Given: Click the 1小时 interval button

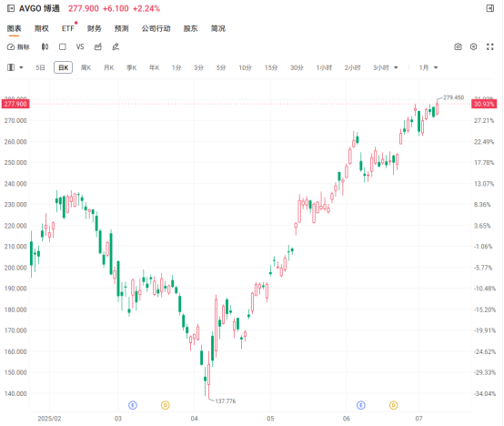Looking at the screenshot, I should 324,67.
